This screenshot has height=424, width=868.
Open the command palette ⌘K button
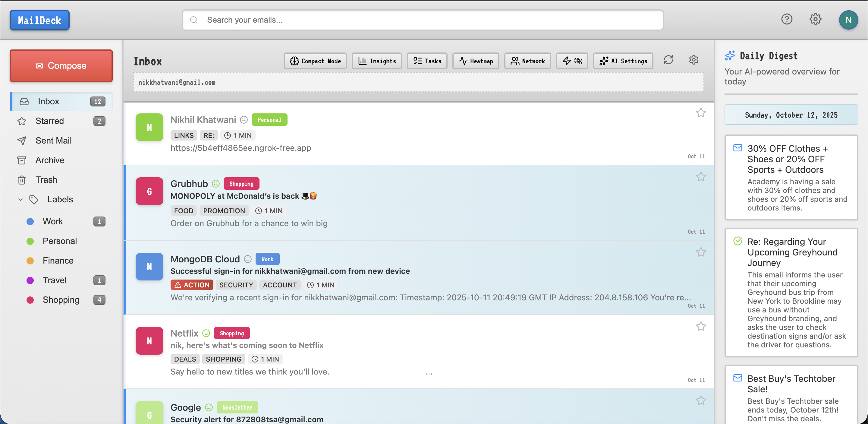click(x=572, y=61)
